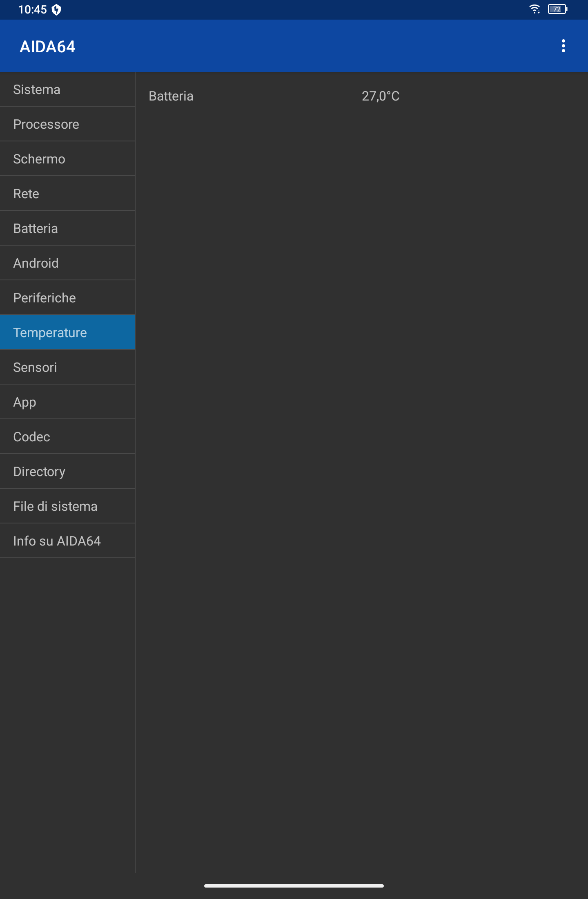
Task: Tap the shield icon beside the clock
Action: [56, 9]
